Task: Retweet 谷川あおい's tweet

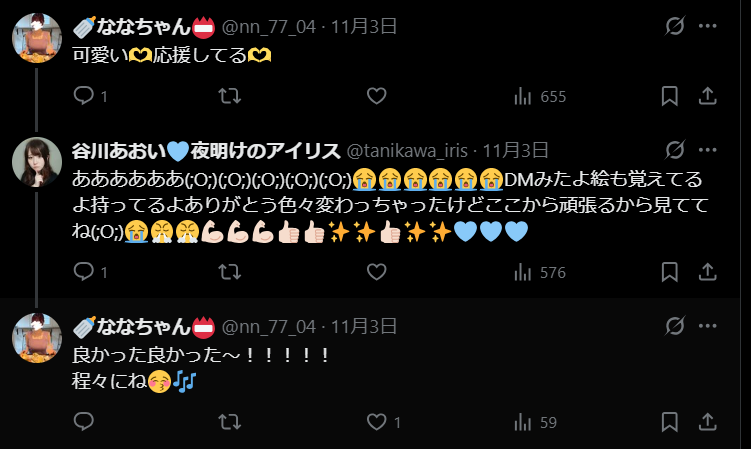Action: [229, 272]
